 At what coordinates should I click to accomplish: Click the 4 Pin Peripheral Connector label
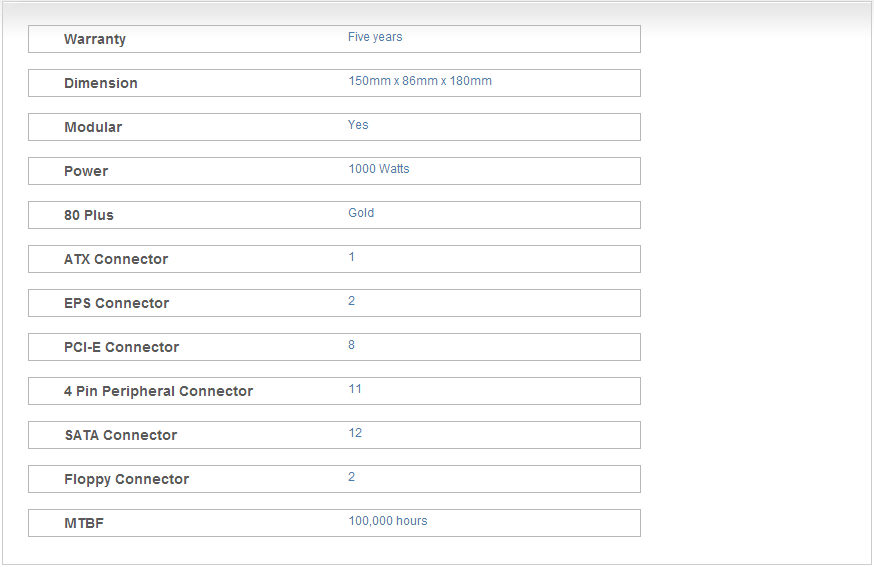158,391
